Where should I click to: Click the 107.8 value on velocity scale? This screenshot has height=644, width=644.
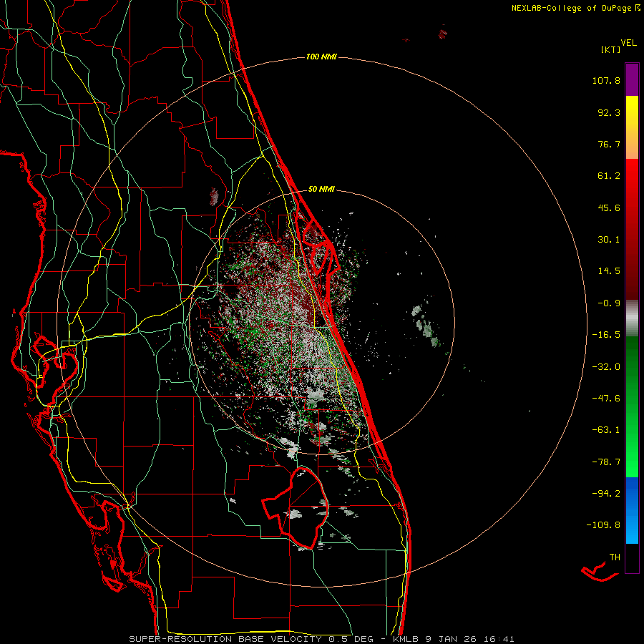606,80
